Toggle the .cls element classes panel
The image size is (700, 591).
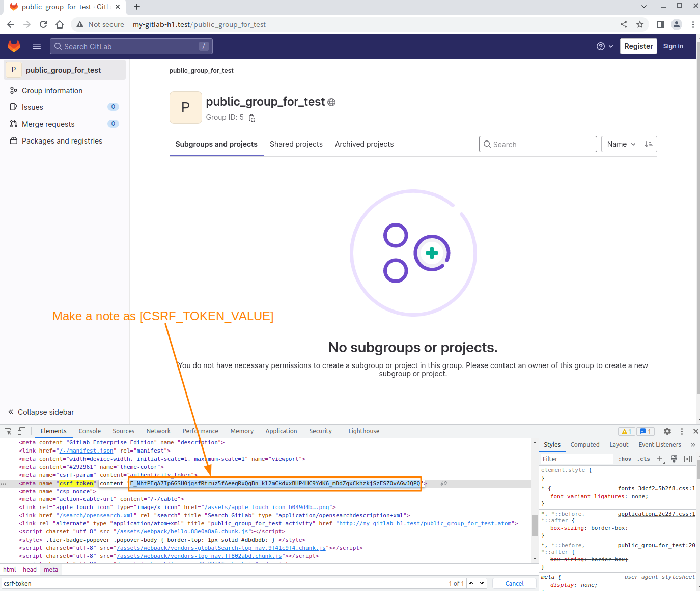[643, 459]
